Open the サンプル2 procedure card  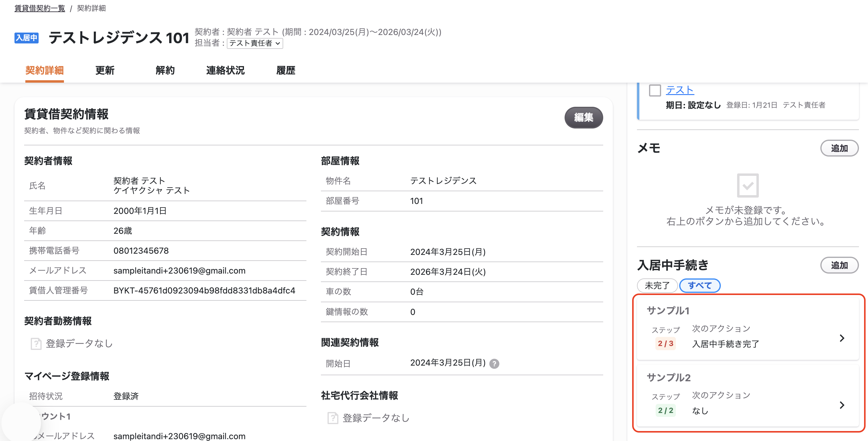747,395
